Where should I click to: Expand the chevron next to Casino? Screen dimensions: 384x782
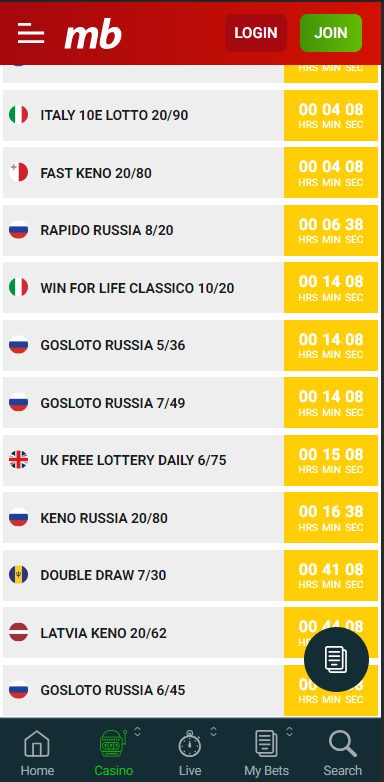[x=138, y=732]
